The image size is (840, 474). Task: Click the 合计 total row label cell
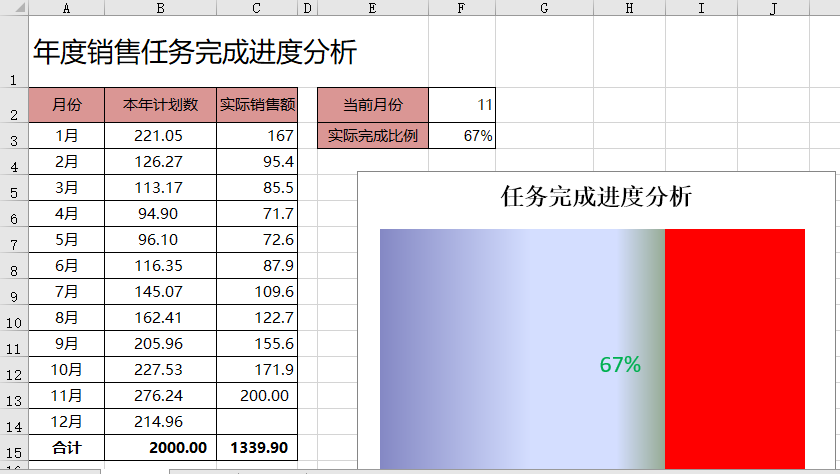[x=66, y=449]
